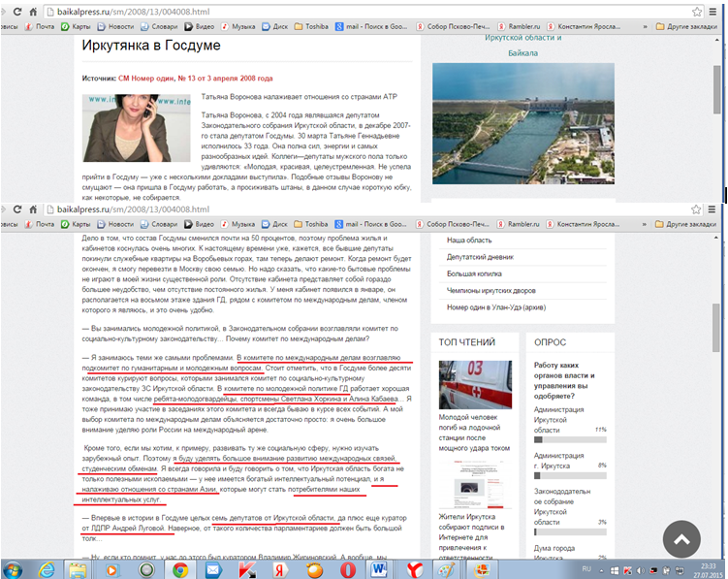Image resolution: width=728 pixels, height=579 pixels.
Task: Open 'Другие закладки' folder in lower browser
Action: coord(685,224)
